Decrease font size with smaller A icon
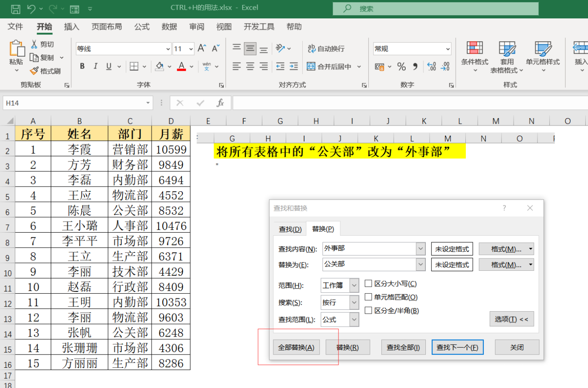The image size is (588, 388). [215, 48]
